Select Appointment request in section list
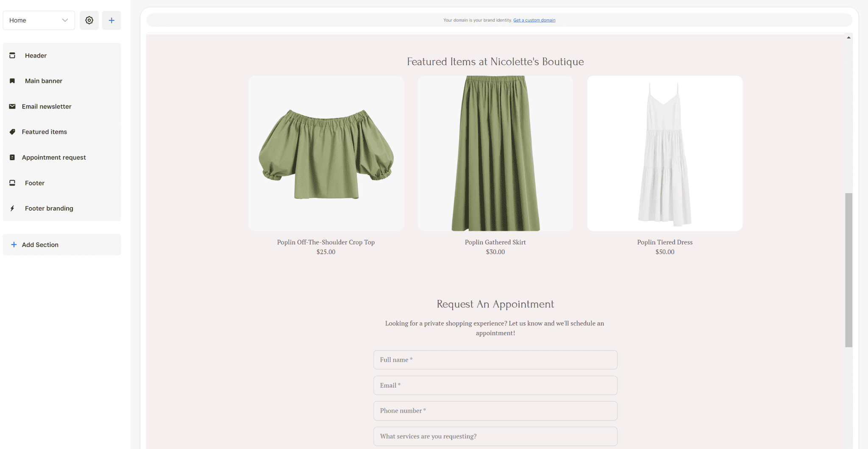 54,158
